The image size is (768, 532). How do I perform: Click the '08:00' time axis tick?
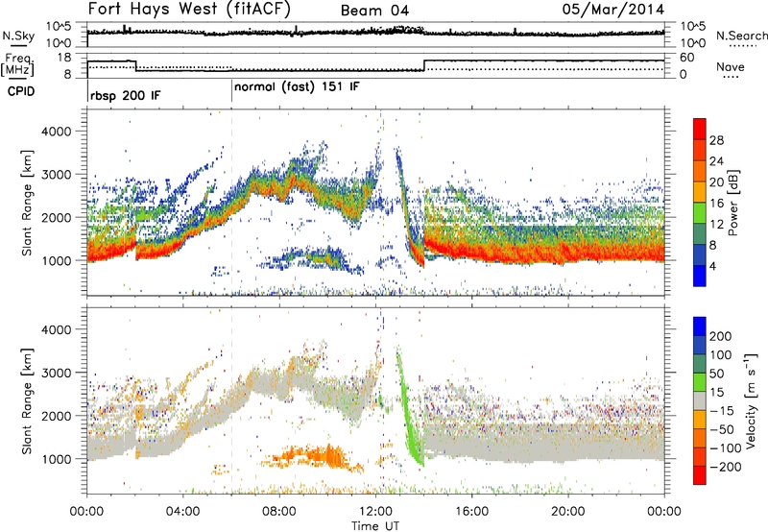pyautogui.click(x=279, y=512)
